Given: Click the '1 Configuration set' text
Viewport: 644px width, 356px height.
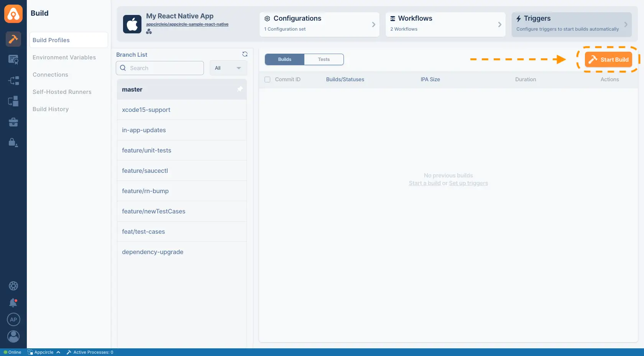Looking at the screenshot, I should (285, 29).
